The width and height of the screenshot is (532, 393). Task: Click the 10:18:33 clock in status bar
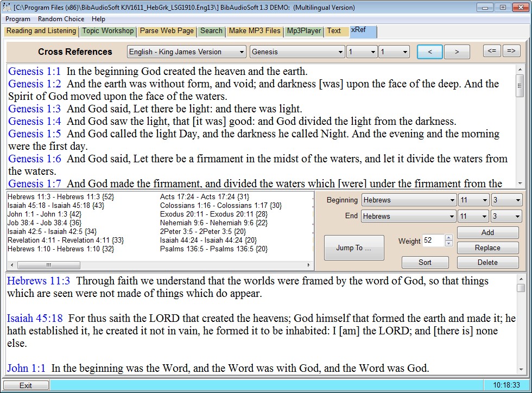[x=506, y=385]
